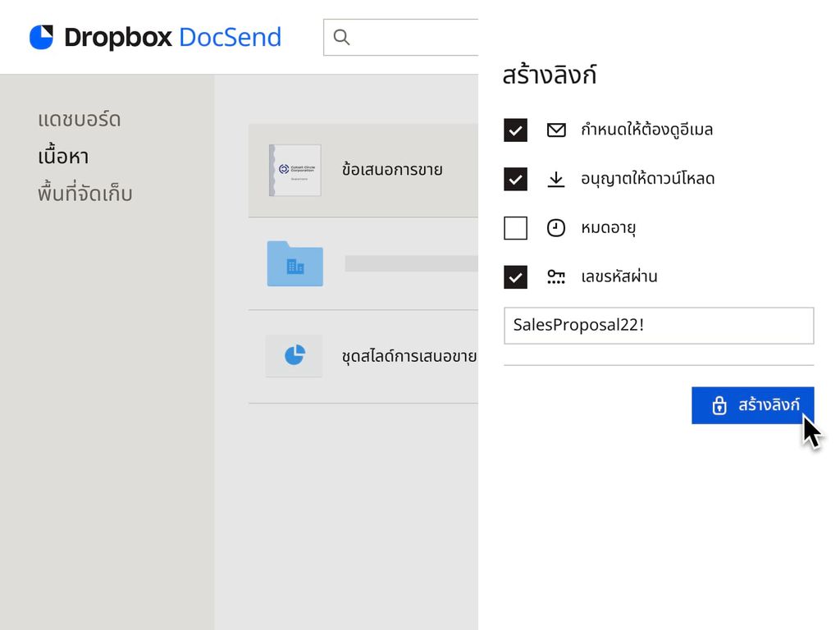This screenshot has height=630, width=840.
Task: Click the clock expiry icon
Action: click(556, 227)
